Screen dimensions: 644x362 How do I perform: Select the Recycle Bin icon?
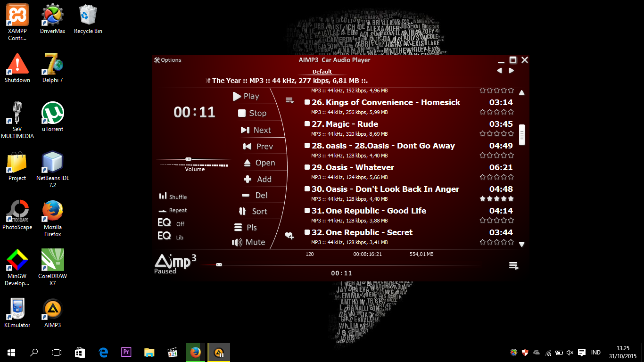click(x=88, y=19)
